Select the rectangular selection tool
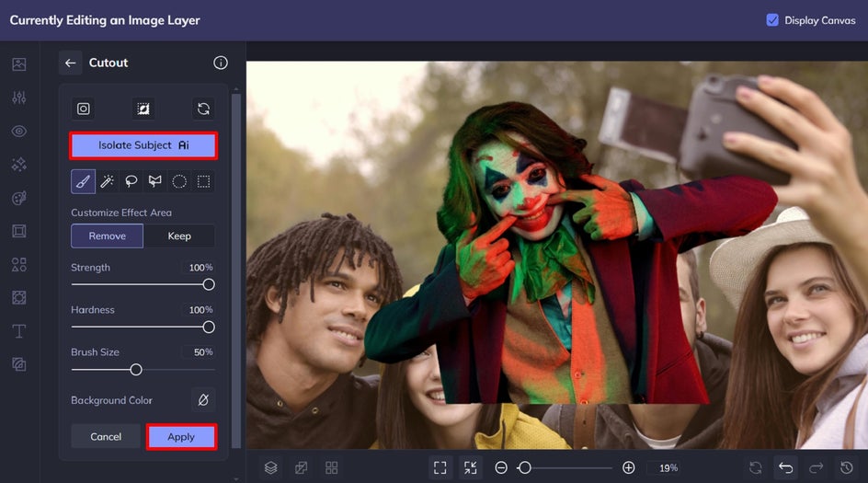 (204, 181)
